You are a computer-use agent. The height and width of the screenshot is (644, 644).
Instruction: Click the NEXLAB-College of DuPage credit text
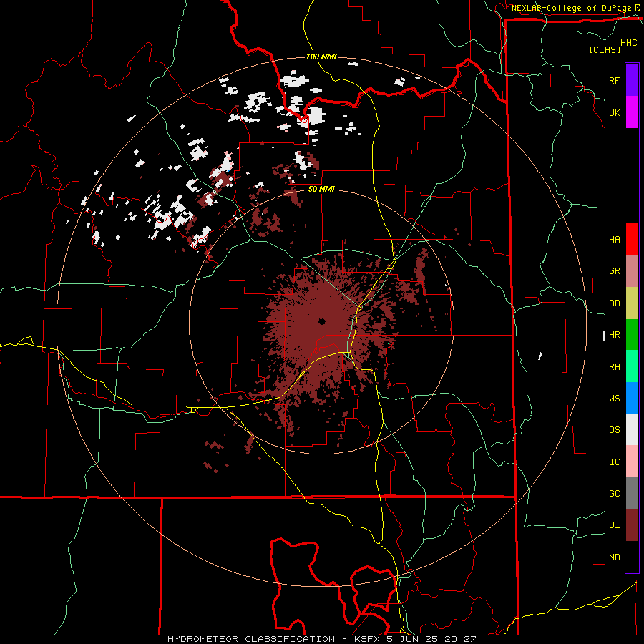pos(571,8)
